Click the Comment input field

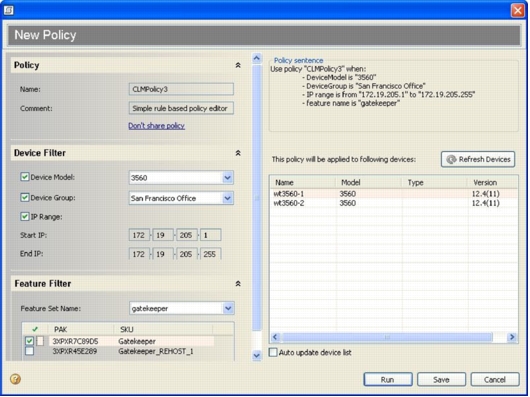[181, 108]
